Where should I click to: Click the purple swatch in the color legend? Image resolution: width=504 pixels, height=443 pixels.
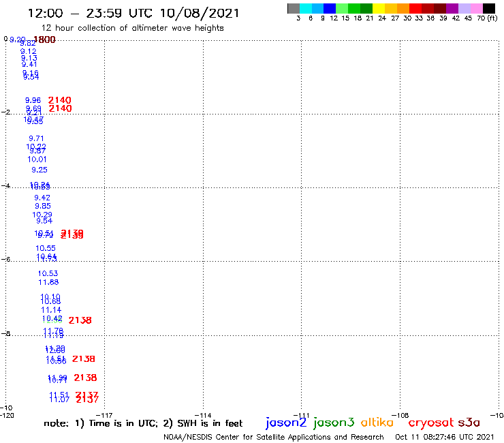pos(452,8)
